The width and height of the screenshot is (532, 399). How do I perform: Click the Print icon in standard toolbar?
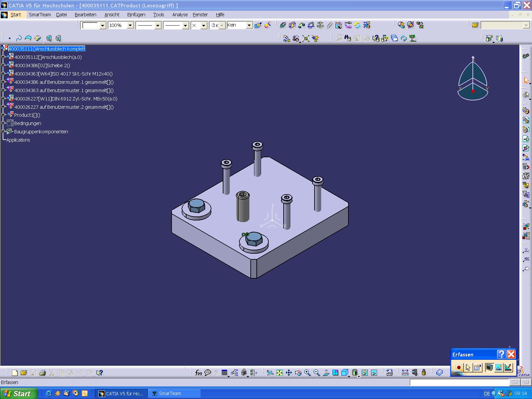(x=42, y=373)
